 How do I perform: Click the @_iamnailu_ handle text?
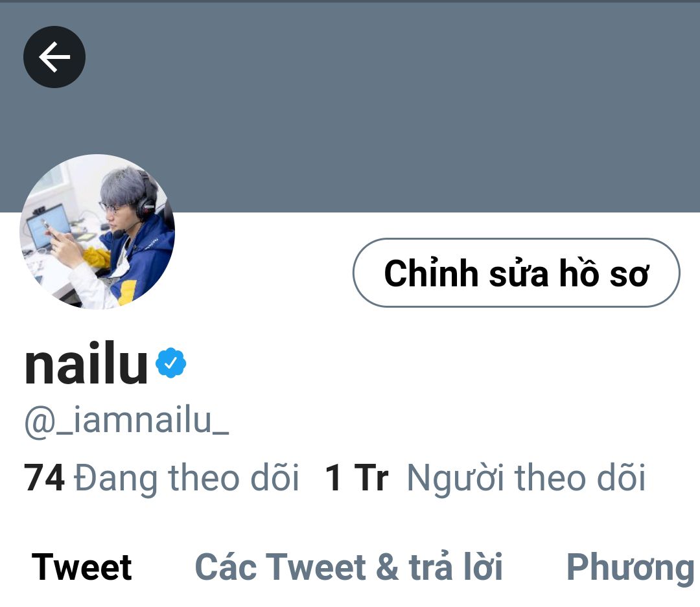tap(127, 420)
